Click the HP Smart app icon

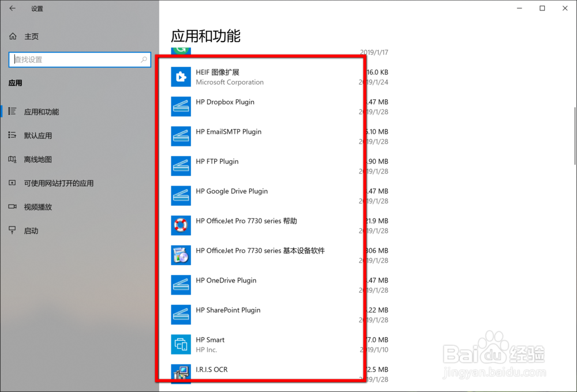tap(181, 345)
